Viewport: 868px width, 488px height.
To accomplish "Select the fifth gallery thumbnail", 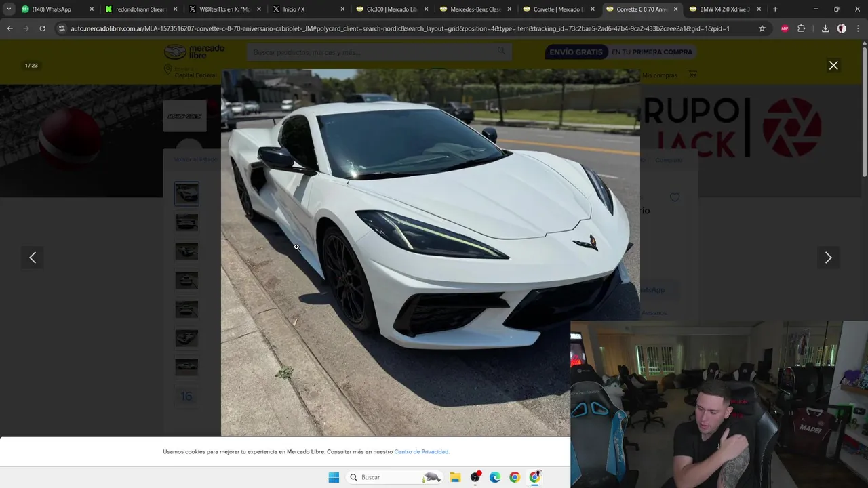I will (186, 310).
